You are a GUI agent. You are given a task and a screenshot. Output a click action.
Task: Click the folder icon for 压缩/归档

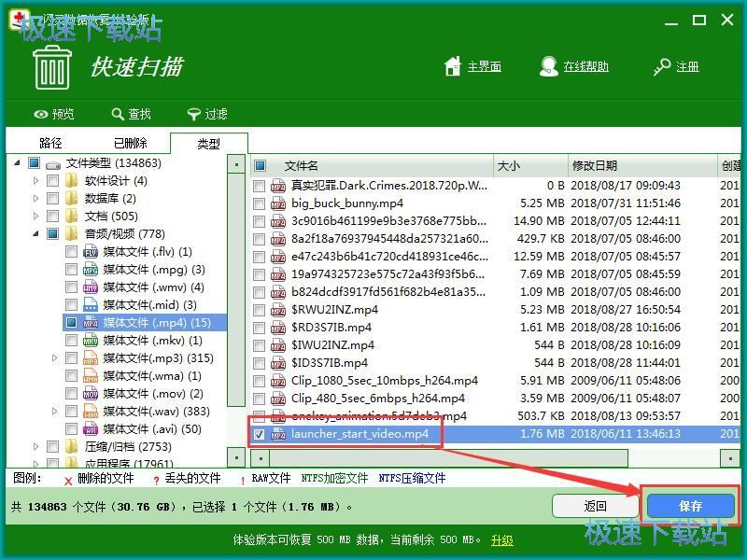tap(72, 447)
